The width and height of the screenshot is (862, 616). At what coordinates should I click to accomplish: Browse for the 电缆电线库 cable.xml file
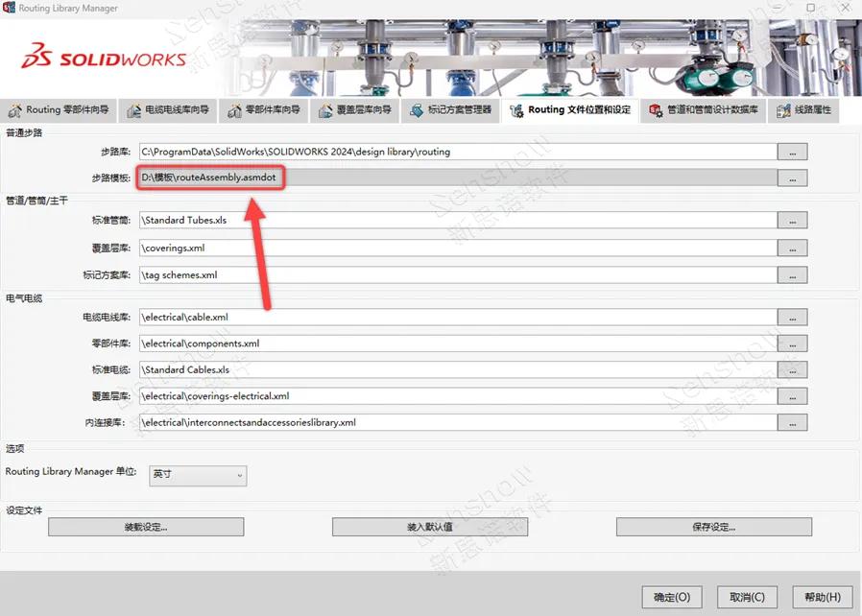[792, 317]
